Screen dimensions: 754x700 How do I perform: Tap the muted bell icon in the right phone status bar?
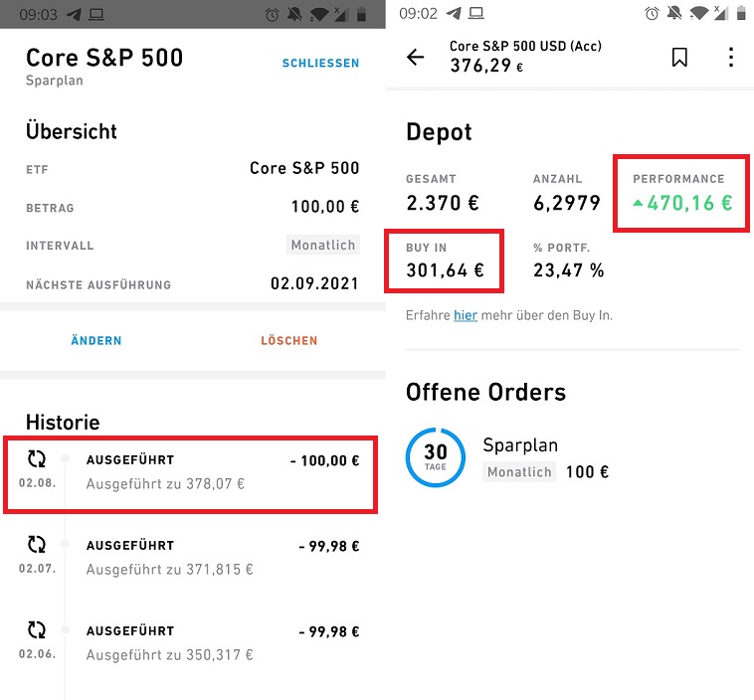[x=674, y=14]
